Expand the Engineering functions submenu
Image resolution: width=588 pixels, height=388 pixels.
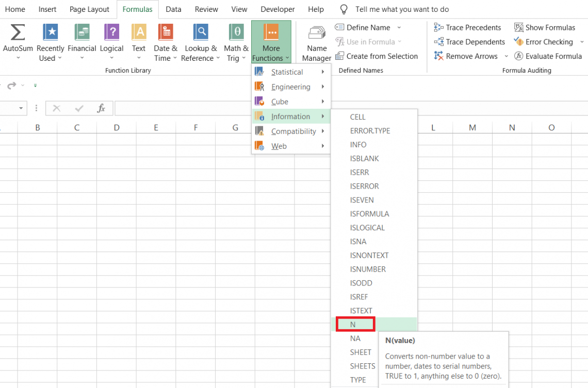290,87
